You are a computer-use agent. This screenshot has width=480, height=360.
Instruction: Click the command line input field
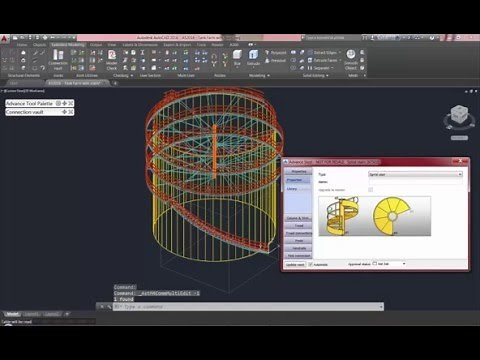(x=246, y=307)
